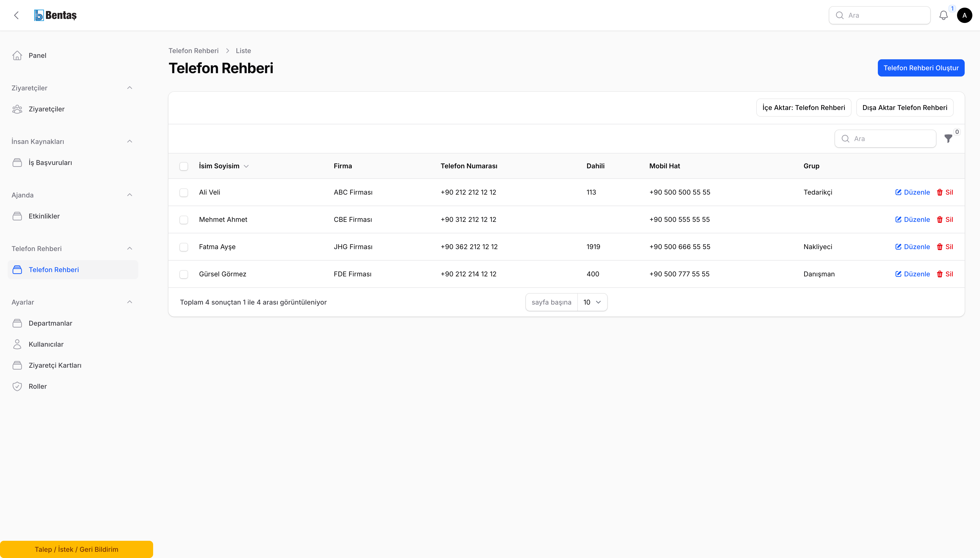Click the table filter funnel icon
Viewport: 980px width, 558px height.
pos(948,139)
